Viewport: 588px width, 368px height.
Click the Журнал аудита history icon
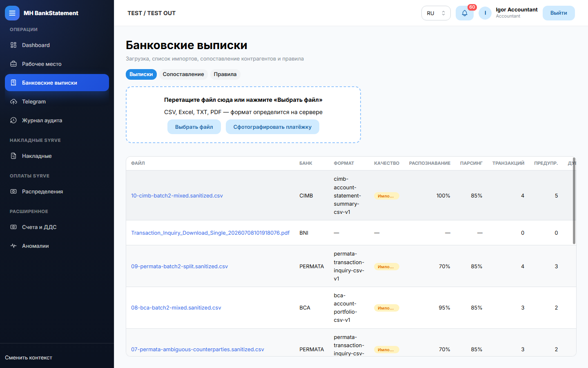click(x=13, y=120)
